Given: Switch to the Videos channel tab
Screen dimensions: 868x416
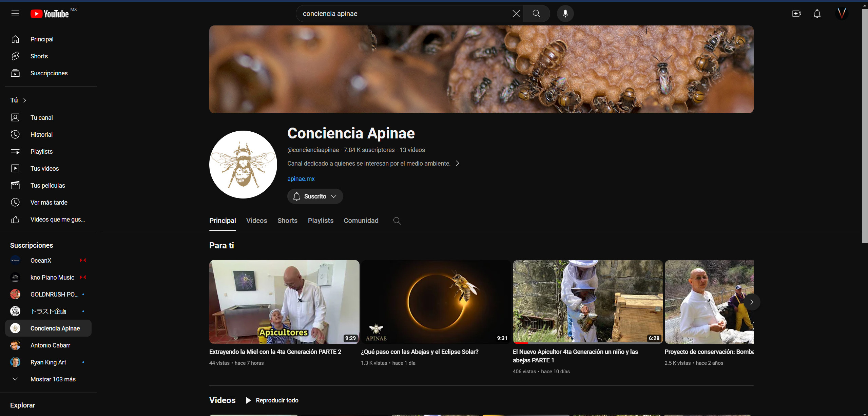Looking at the screenshot, I should tap(256, 221).
